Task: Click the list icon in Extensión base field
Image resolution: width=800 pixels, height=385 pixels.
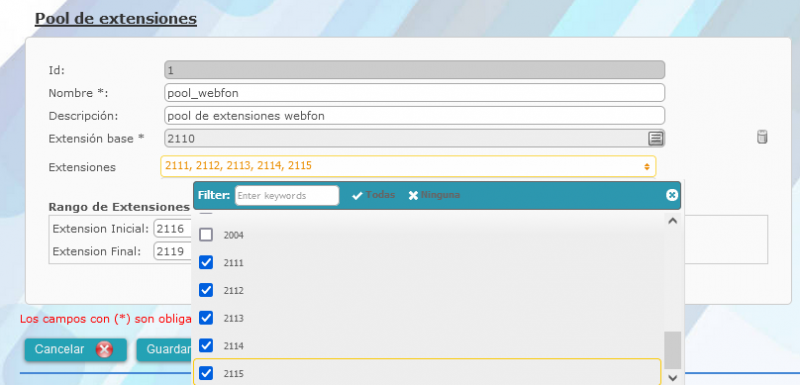Action: pyautogui.click(x=656, y=138)
